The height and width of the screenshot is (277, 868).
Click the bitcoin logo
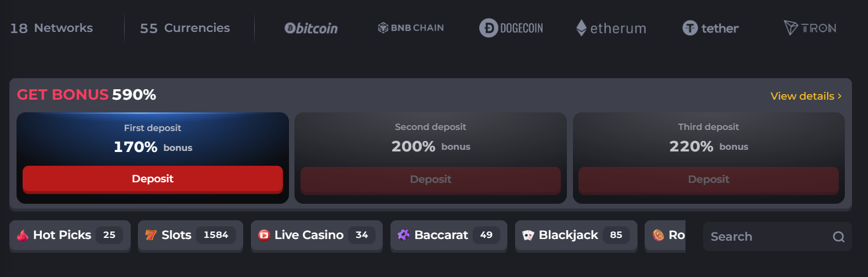[311, 28]
